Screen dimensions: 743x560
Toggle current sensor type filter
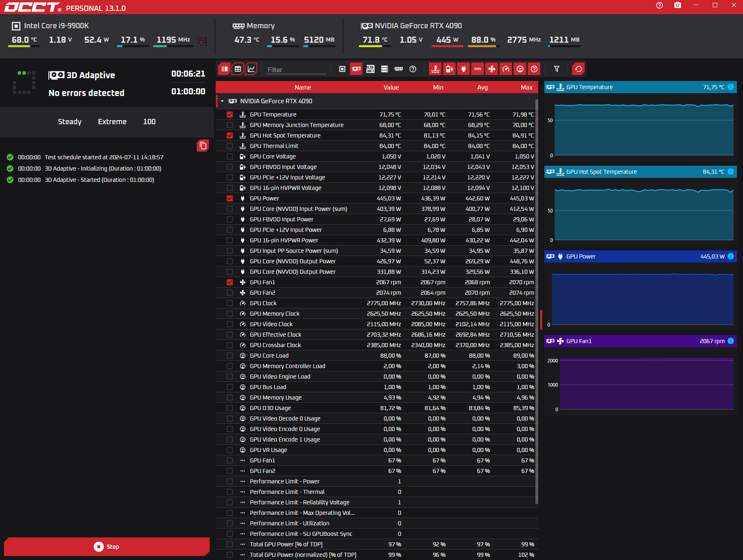click(478, 69)
